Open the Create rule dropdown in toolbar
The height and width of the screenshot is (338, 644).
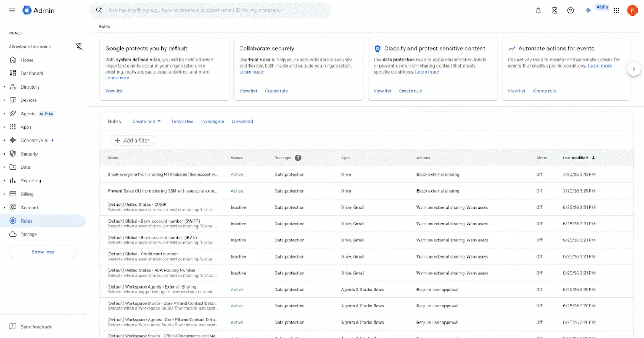[147, 121]
